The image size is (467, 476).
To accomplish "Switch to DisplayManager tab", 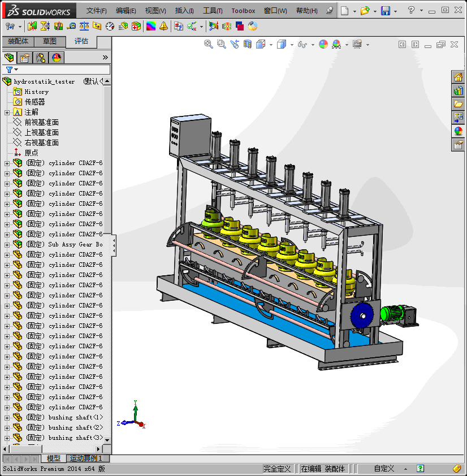I will click(57, 57).
